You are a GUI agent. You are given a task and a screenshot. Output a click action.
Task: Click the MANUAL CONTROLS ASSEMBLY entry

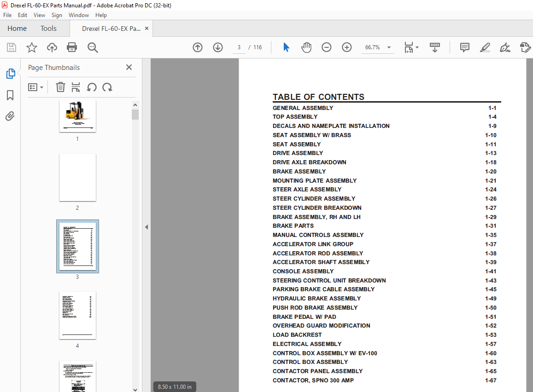[318, 235]
